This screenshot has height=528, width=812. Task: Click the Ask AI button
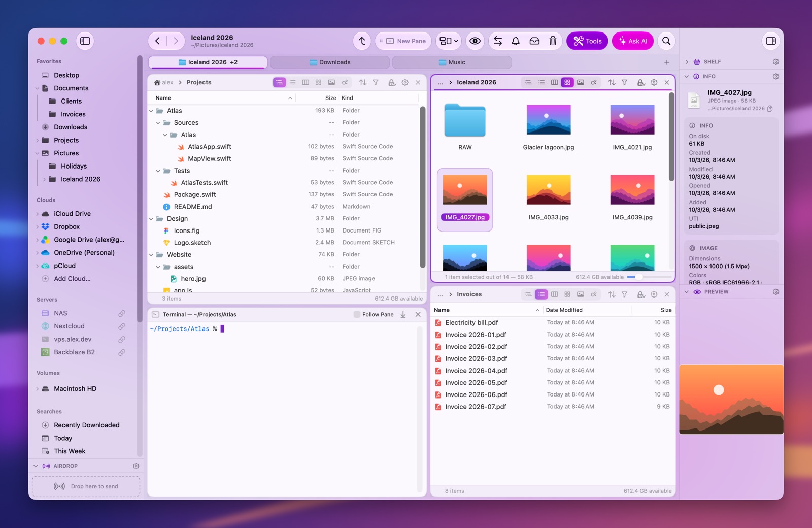(x=633, y=41)
